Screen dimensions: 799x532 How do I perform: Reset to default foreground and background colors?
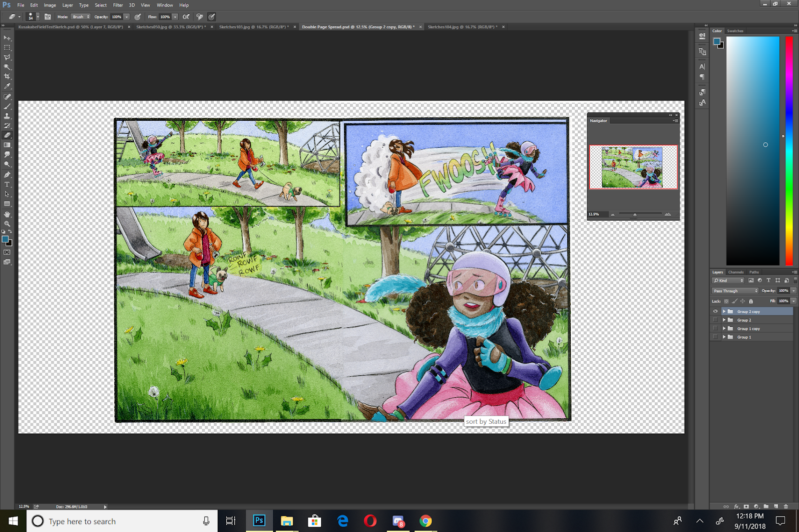pyautogui.click(x=3, y=232)
